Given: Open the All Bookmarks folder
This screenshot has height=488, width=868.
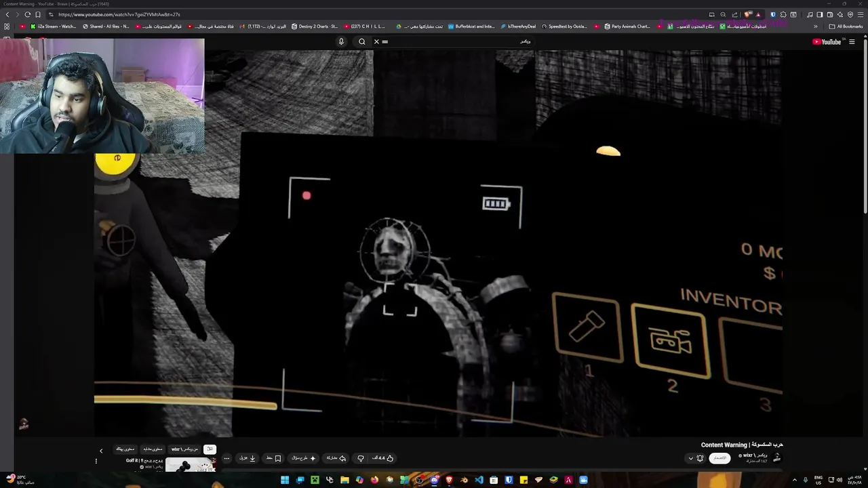Looking at the screenshot, I should tap(846, 26).
